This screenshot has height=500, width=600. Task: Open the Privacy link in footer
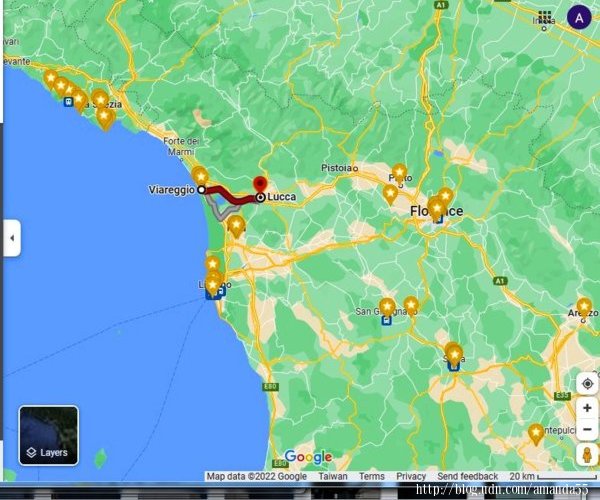click(x=411, y=477)
